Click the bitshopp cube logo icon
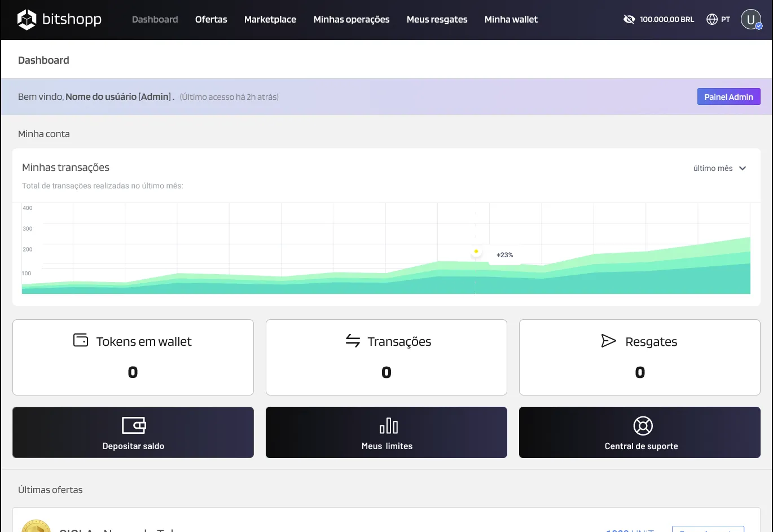 tap(27, 20)
